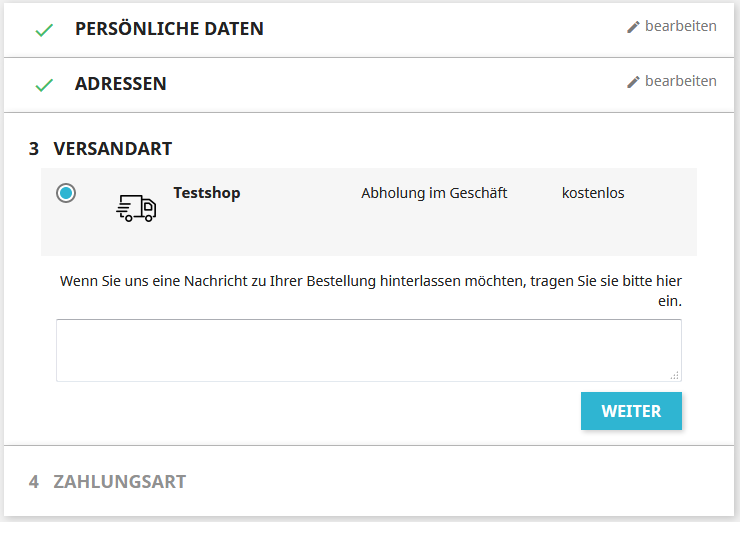Select the Testshop shipping radio button
The image size is (747, 533).
pos(66,193)
